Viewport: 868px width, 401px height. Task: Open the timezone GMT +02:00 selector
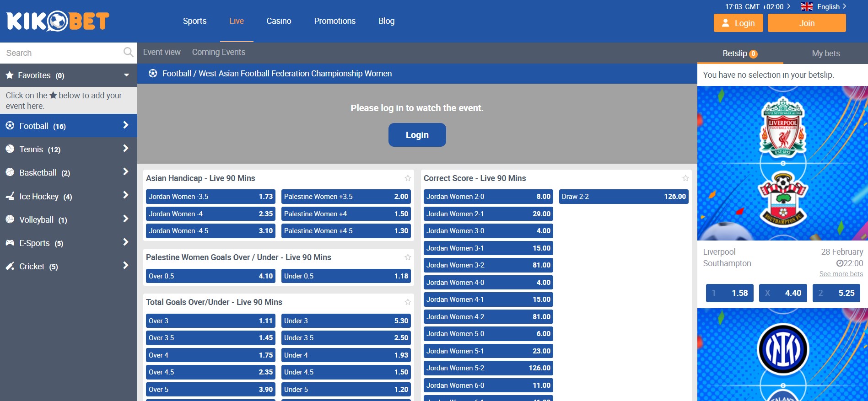pyautogui.click(x=758, y=6)
